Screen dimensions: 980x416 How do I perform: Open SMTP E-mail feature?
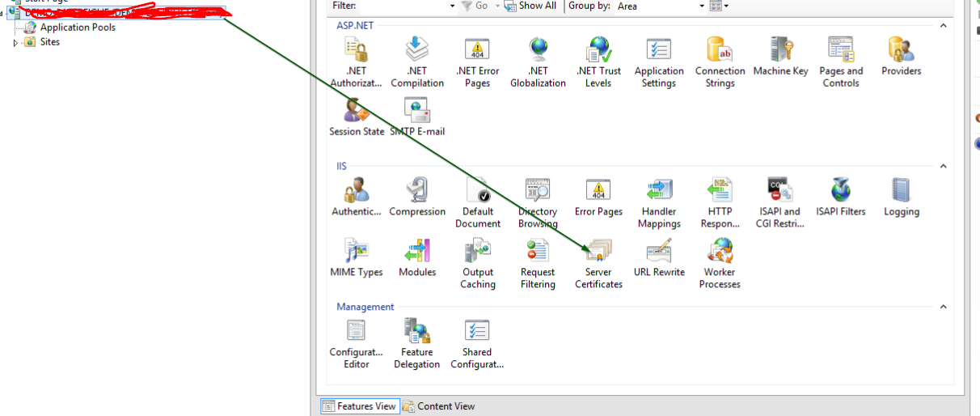417,117
